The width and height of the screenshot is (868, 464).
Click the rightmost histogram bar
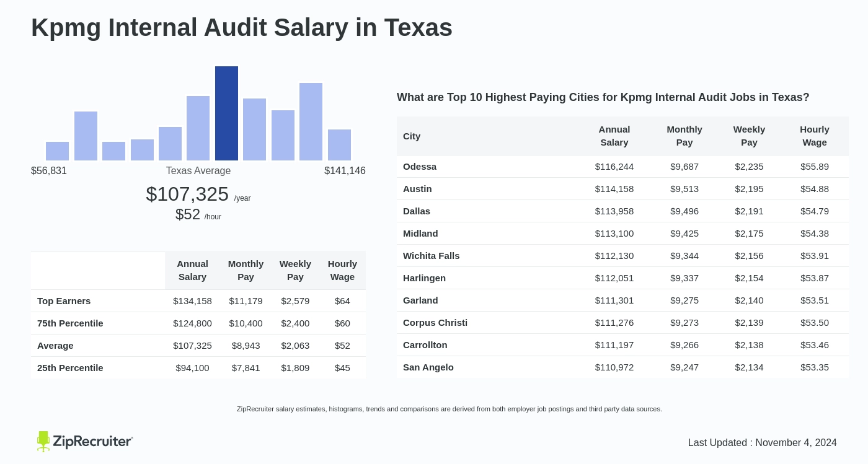pyautogui.click(x=339, y=145)
